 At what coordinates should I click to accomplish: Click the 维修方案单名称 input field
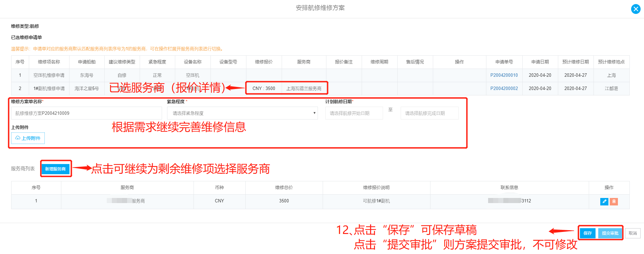[x=86, y=113]
